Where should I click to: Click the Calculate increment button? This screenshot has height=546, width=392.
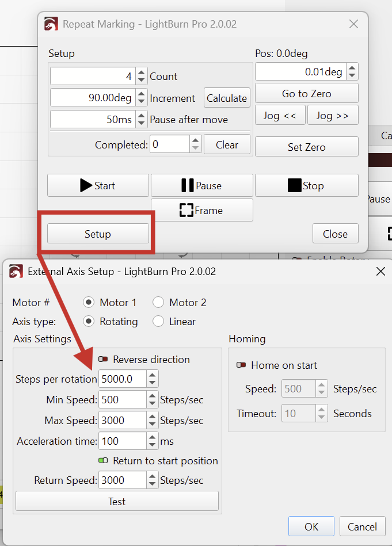coord(227,98)
